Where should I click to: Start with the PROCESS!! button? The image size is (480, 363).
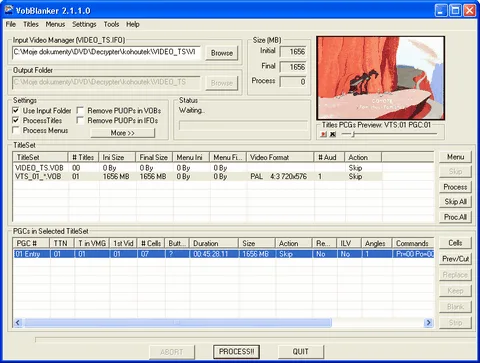point(236,352)
